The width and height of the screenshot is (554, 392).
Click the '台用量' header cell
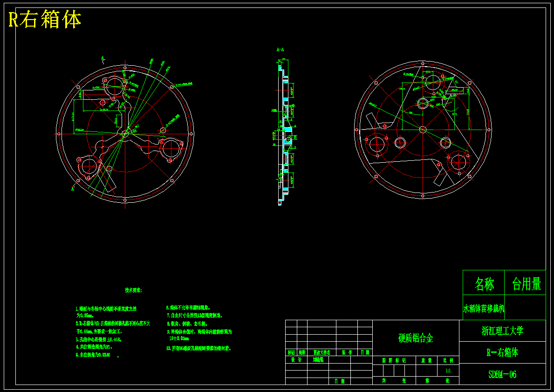(526, 283)
